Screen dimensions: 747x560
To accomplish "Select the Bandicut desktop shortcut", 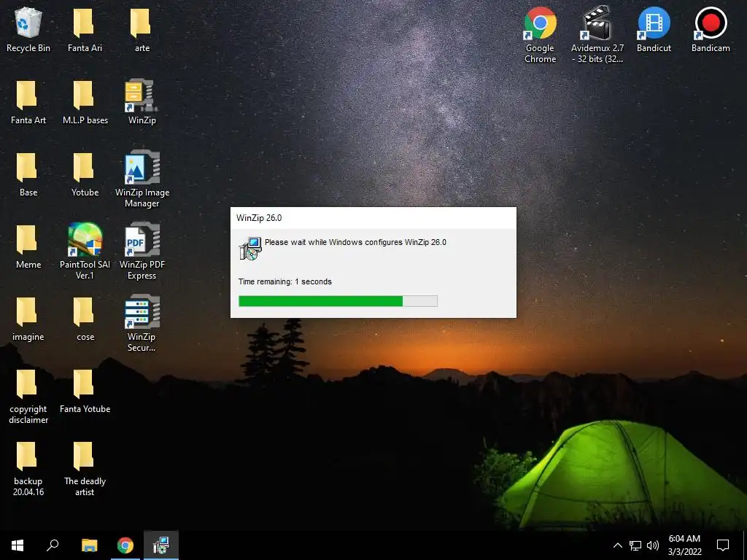I will [654, 29].
